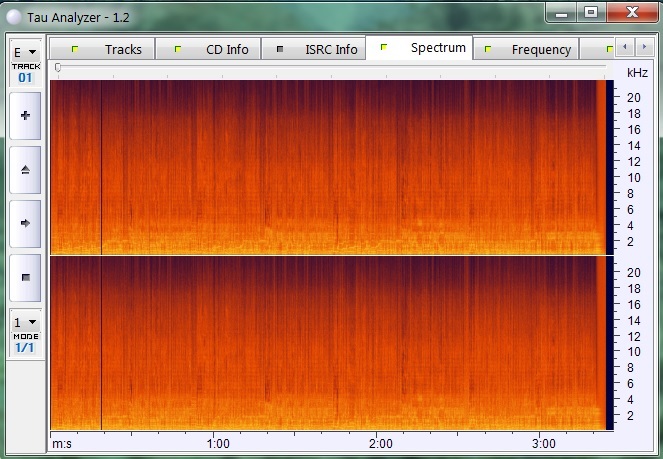This screenshot has height=459, width=663.
Task: Click the 3:00 mark on time axis
Action: [542, 442]
